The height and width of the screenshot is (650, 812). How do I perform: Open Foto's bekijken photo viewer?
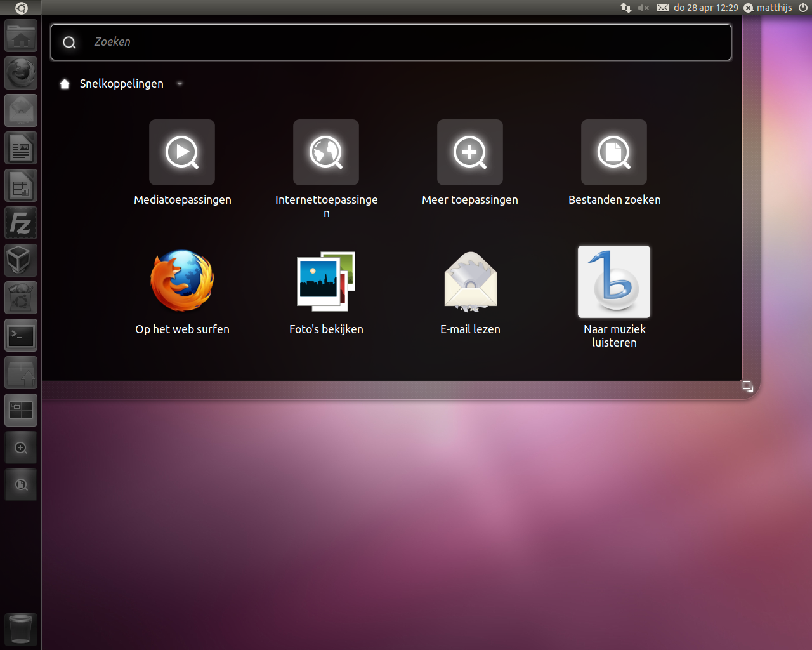(x=326, y=282)
